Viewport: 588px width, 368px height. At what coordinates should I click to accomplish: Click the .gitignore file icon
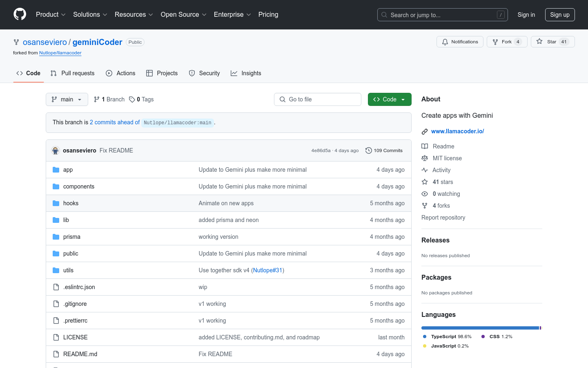pos(56,304)
